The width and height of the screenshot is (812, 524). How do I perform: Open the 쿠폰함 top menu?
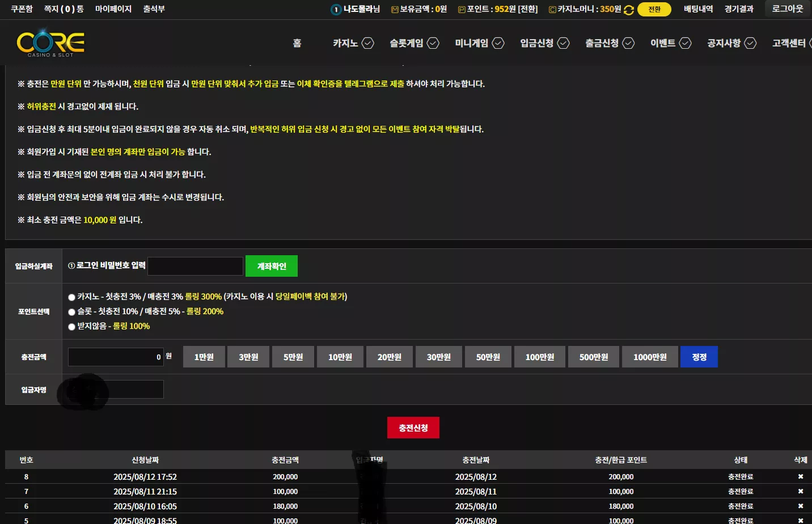[22, 9]
